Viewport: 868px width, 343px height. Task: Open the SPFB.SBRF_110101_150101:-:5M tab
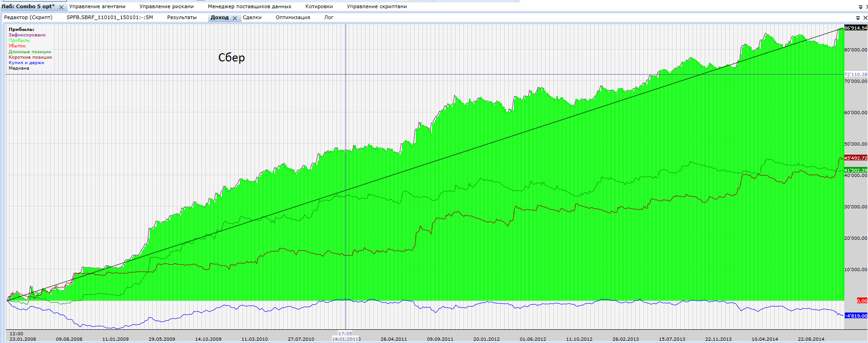coord(110,17)
